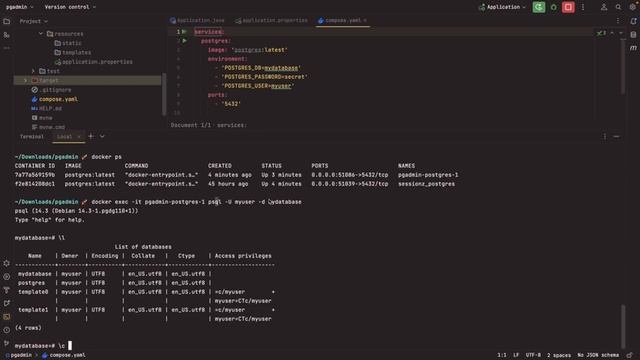Viewport: 640px width, 360px height.
Task: Run services gutter icon on line 1
Action: 184,31
